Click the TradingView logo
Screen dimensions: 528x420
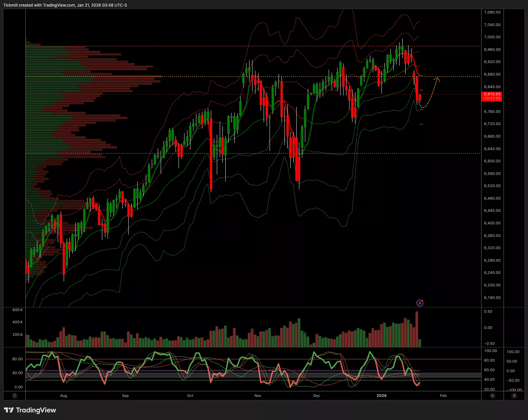tap(30, 410)
